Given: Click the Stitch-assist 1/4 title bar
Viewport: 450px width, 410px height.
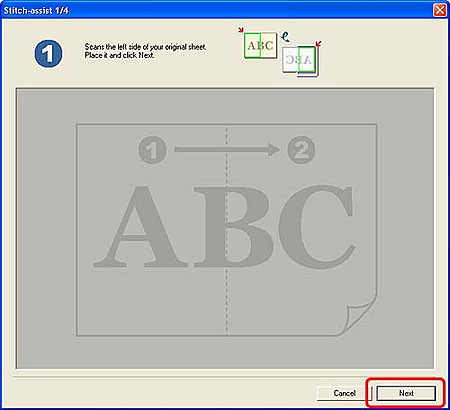Looking at the screenshot, I should 217,10.
